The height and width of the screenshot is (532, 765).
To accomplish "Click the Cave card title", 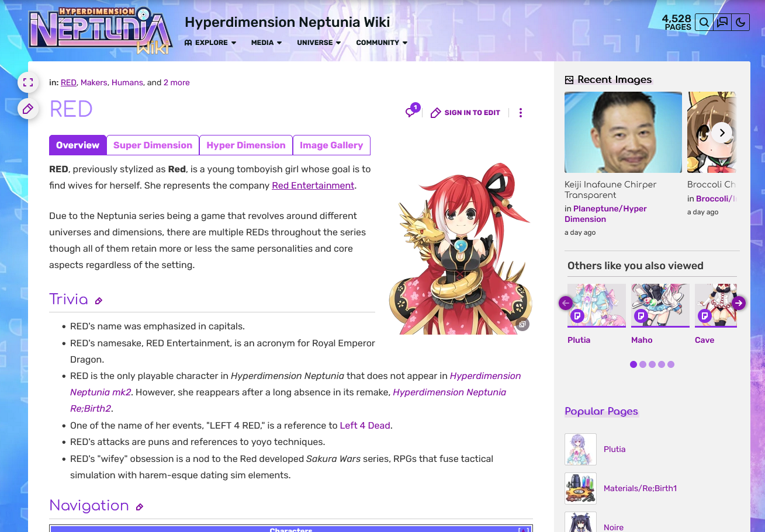I will coord(704,340).
